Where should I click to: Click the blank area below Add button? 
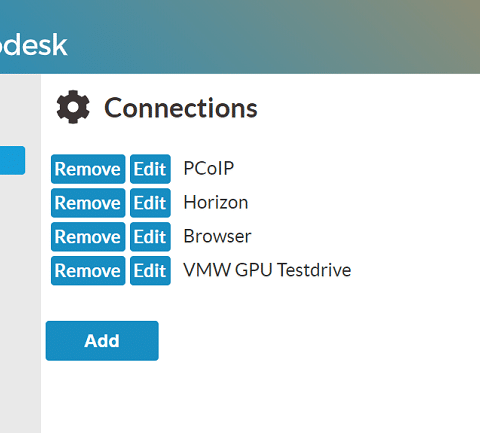tap(260, 397)
